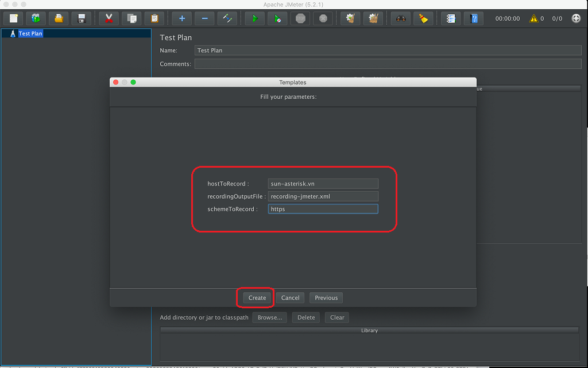This screenshot has height=368, width=588.
Task: Click the warning triangle log icon
Action: [x=533, y=18]
